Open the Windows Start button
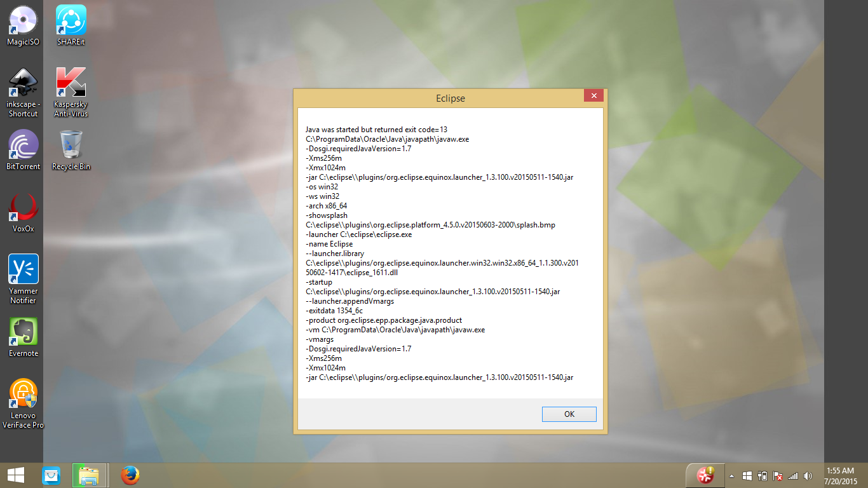Screen dimensions: 868x488 16,475
